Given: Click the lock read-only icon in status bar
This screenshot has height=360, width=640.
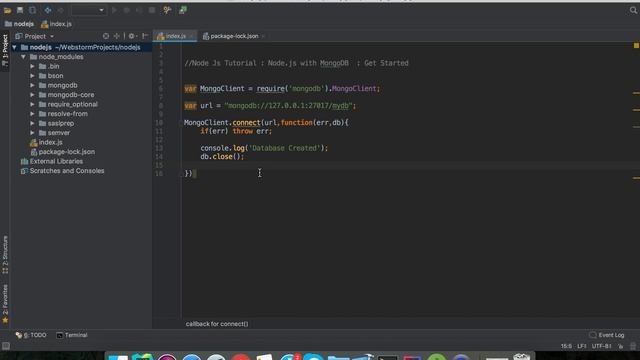Looking at the screenshot, I should [x=620, y=346].
